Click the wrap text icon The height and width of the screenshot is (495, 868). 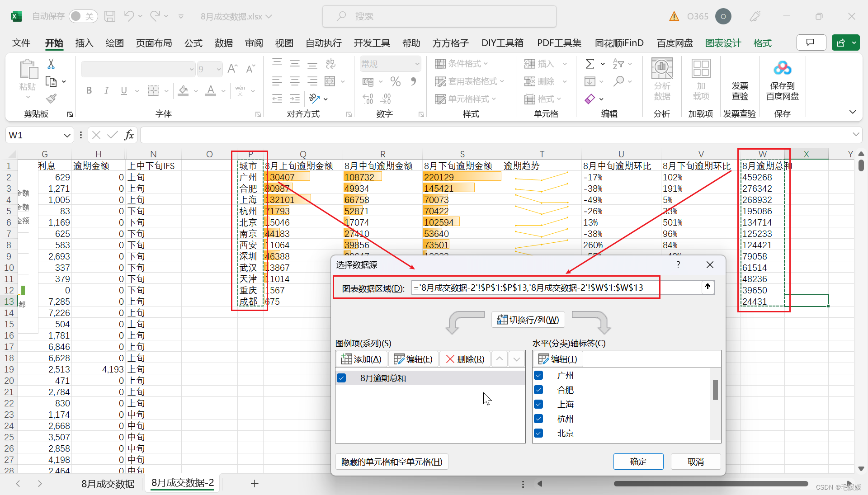pyautogui.click(x=330, y=64)
